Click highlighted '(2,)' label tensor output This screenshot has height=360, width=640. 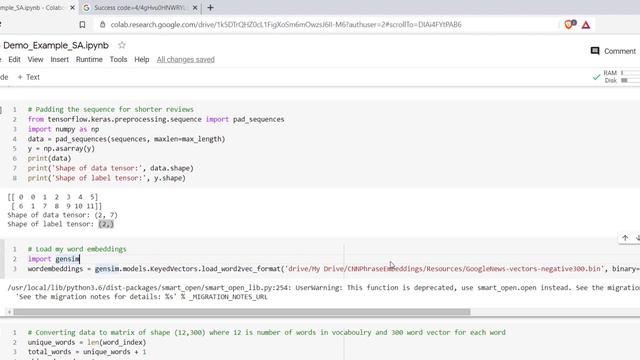coord(106,224)
